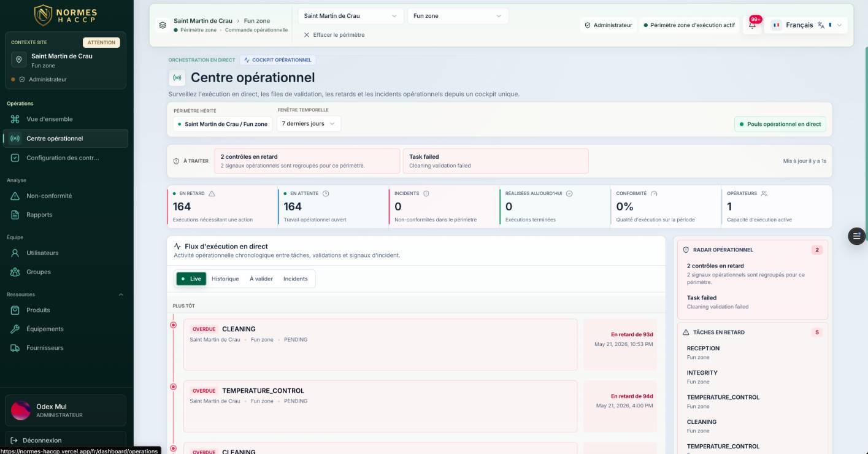Toggle Pouls opérationnel en direct
The image size is (868, 454).
780,124
